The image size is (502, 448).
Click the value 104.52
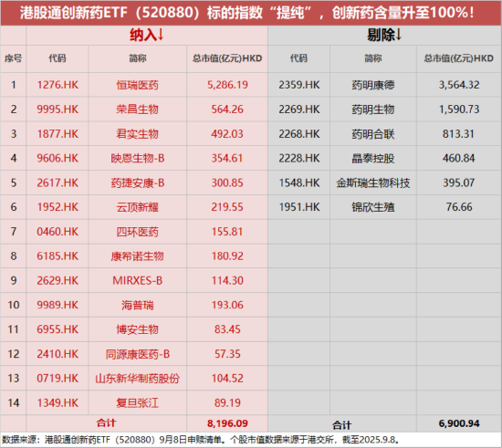coord(227,379)
